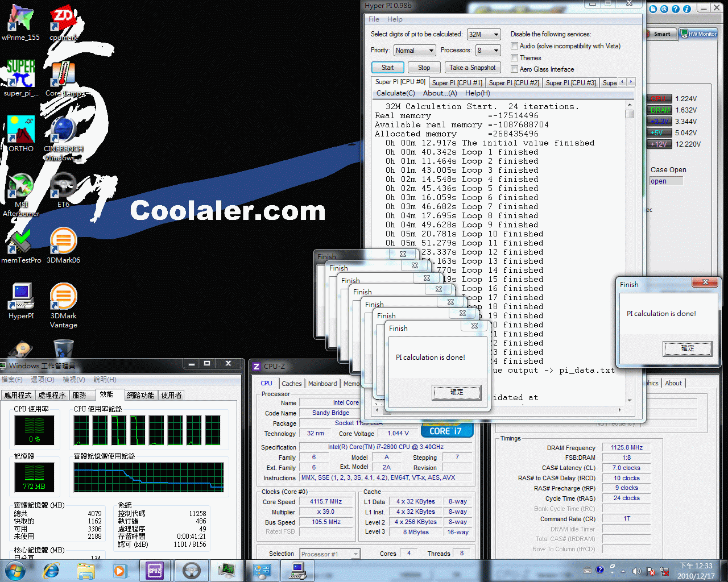This screenshot has height=582, width=728.
Task: Click Stop button in Hyper PI
Action: (x=424, y=68)
